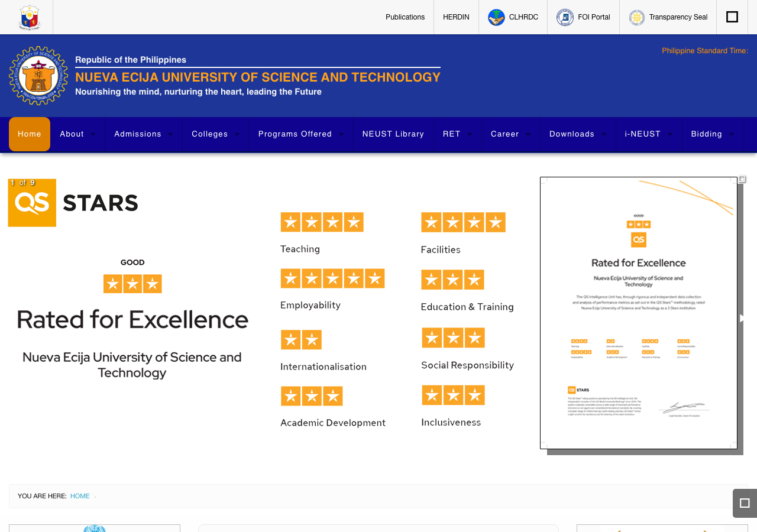Expand the Downloads dropdown
Screen dimensions: 757x532
578,134
